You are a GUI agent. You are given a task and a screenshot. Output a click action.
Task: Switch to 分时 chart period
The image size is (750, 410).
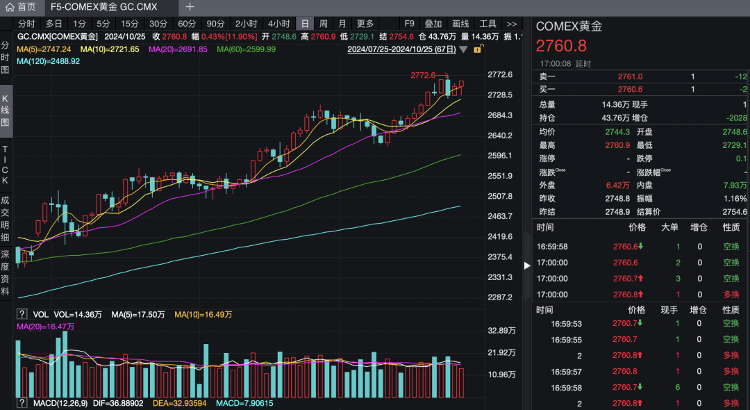coord(27,23)
